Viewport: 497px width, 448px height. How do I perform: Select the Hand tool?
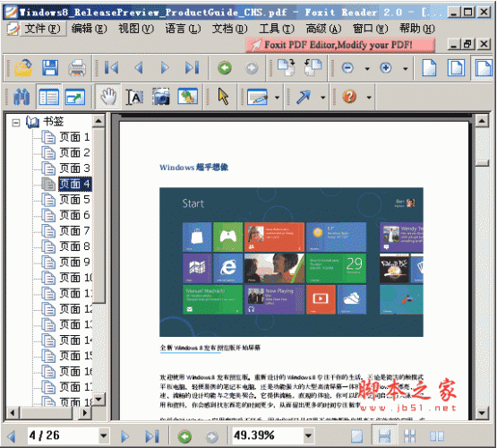pos(108,97)
